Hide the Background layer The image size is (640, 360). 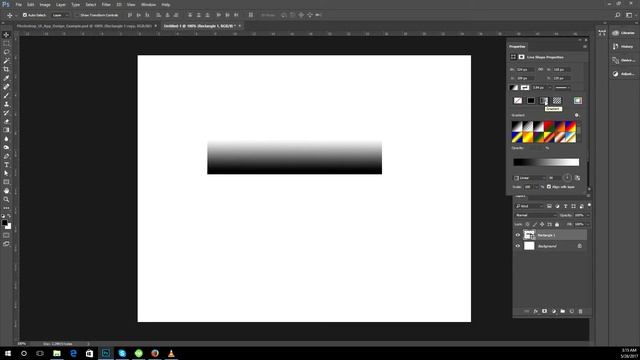[x=518, y=246]
